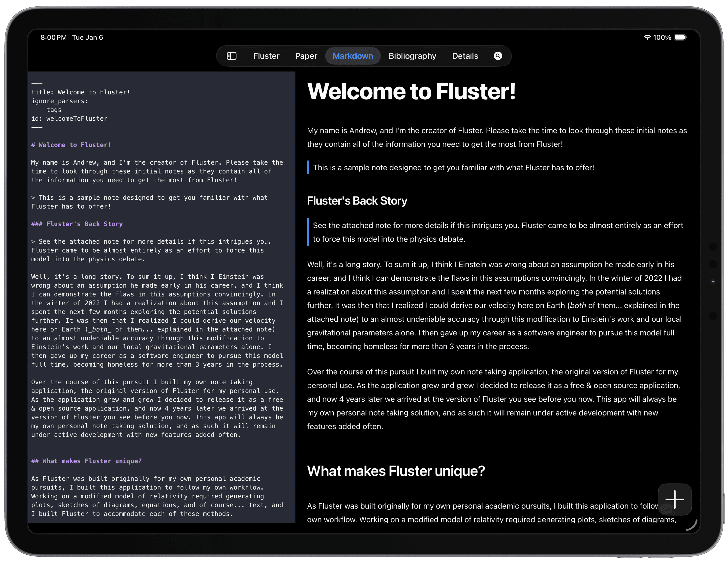
Task: Toggle the sidebar panel icon
Action: pos(231,56)
